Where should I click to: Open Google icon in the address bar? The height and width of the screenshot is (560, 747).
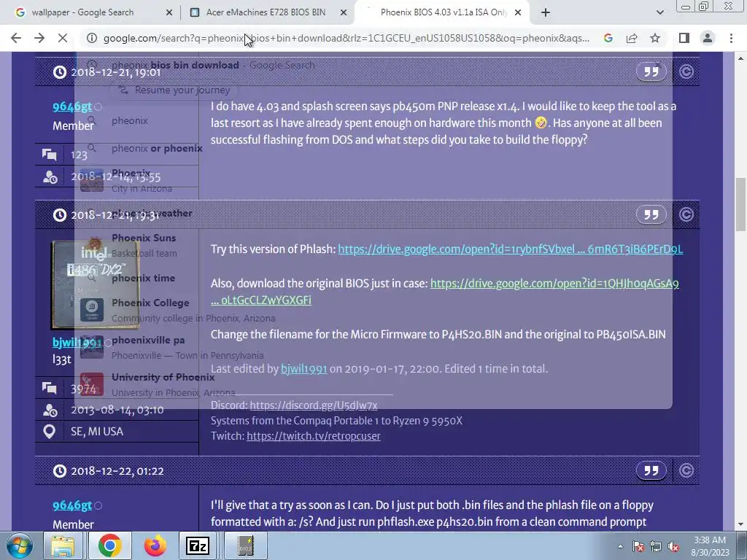[608, 38]
